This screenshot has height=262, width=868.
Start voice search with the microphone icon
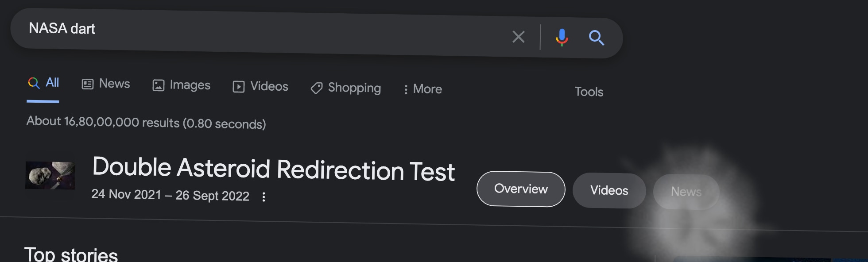(562, 38)
